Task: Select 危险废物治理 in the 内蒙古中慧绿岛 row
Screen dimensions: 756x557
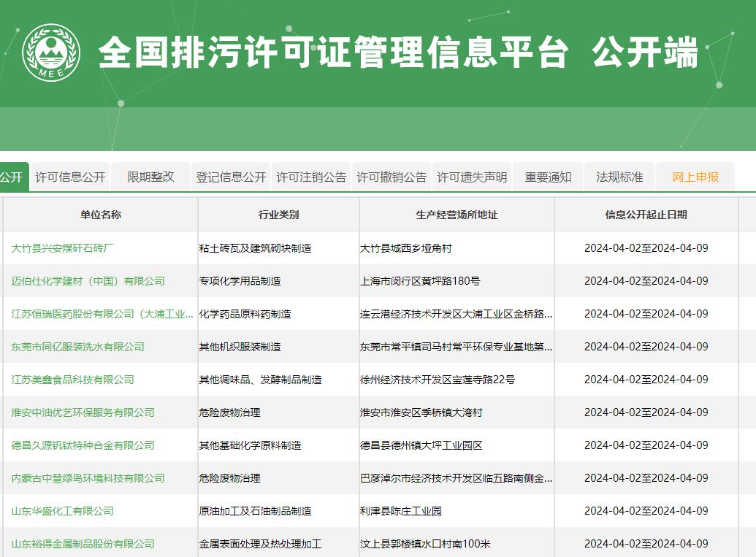Action: point(229,478)
